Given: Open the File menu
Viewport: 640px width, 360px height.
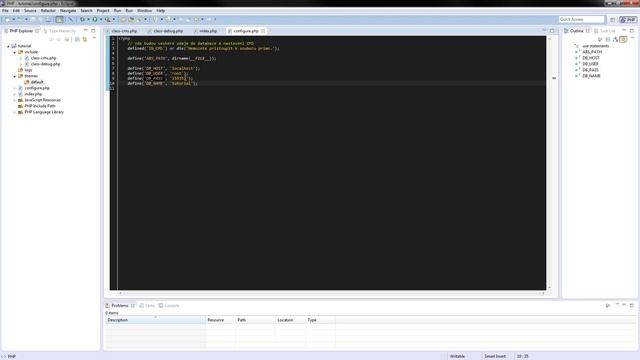Looking at the screenshot, I should tap(5, 11).
